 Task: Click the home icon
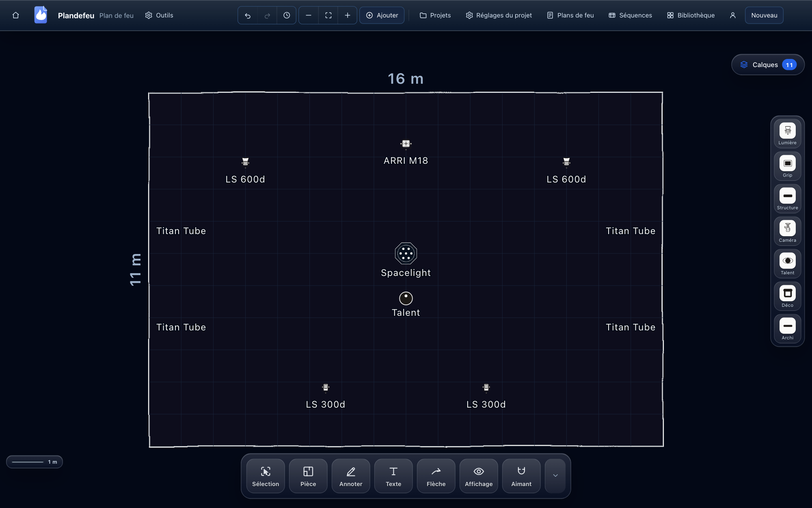coord(16,15)
